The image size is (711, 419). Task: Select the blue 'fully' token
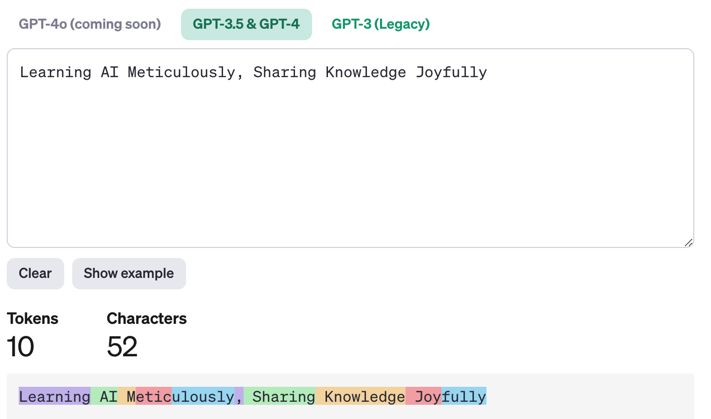pyautogui.click(x=463, y=396)
